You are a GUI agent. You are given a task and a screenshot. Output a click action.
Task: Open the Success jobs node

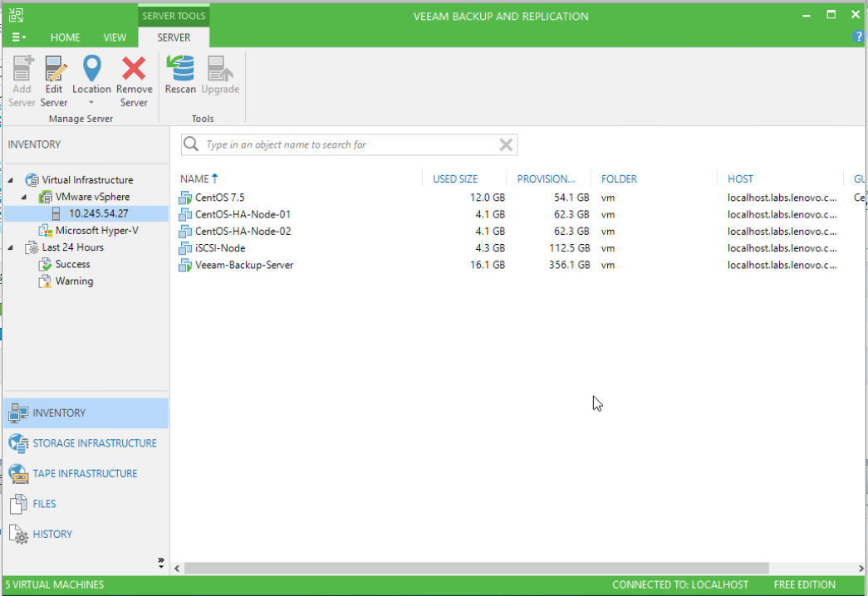click(72, 264)
